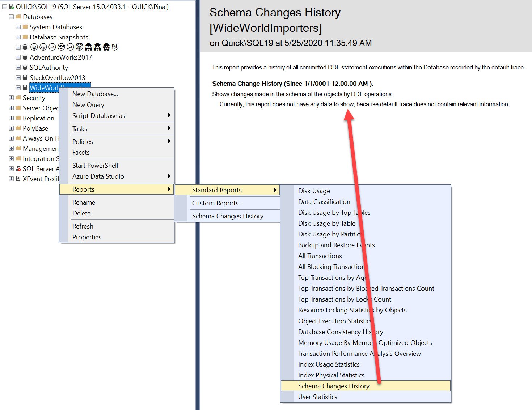Click the PolyBase folder icon

18,128
